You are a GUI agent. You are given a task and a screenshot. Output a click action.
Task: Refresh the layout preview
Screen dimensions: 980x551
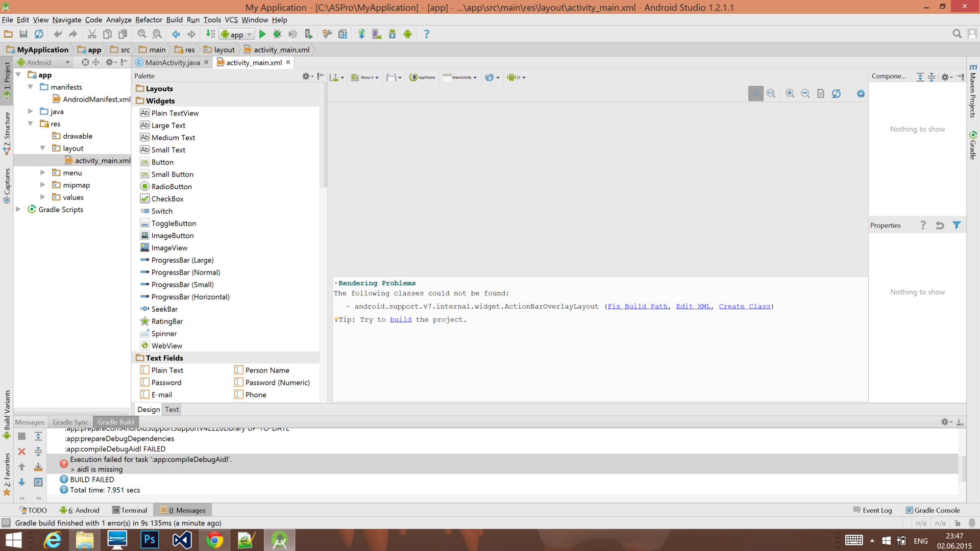836,93
